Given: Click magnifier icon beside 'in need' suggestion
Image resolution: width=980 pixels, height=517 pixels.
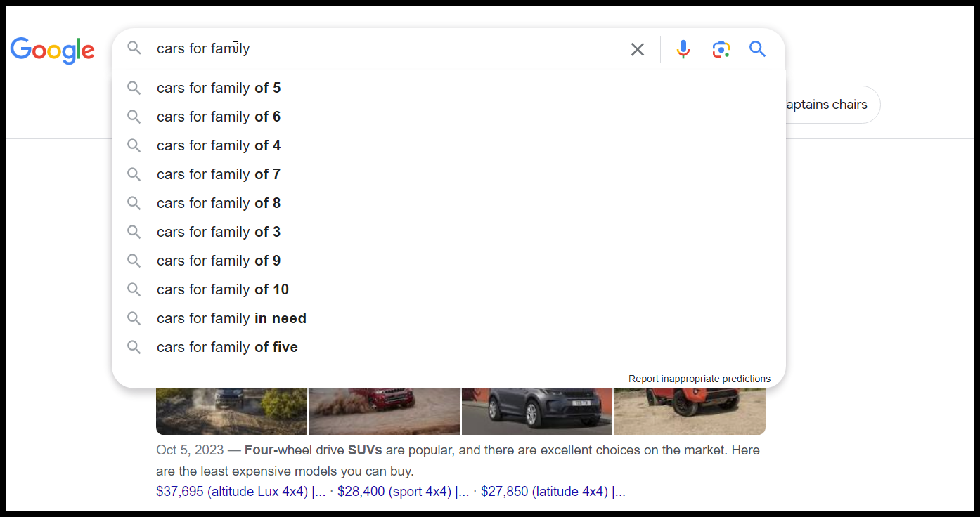Looking at the screenshot, I should pyautogui.click(x=134, y=318).
